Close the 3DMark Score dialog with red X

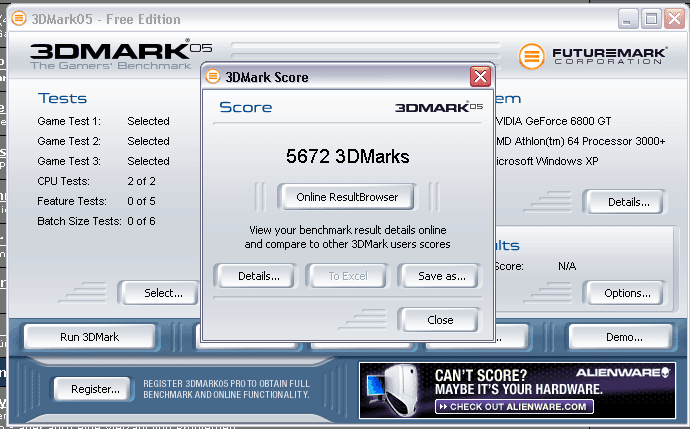tap(481, 77)
